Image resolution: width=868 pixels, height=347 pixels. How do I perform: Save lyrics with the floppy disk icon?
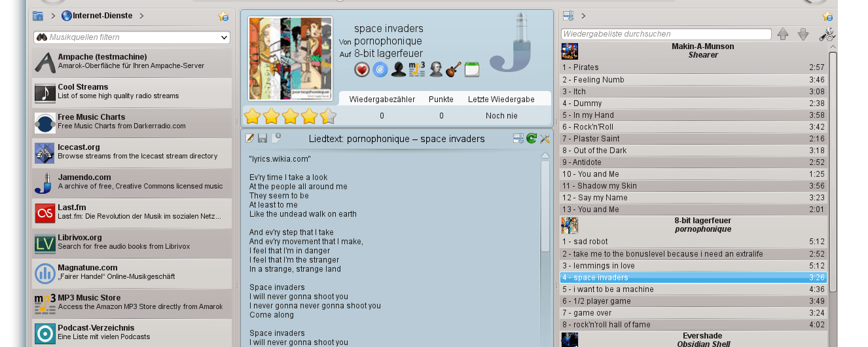coord(262,138)
